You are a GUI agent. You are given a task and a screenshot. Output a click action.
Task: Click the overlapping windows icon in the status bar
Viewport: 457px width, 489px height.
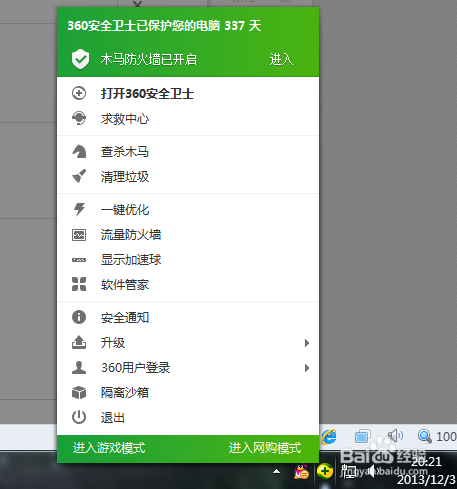click(x=363, y=436)
